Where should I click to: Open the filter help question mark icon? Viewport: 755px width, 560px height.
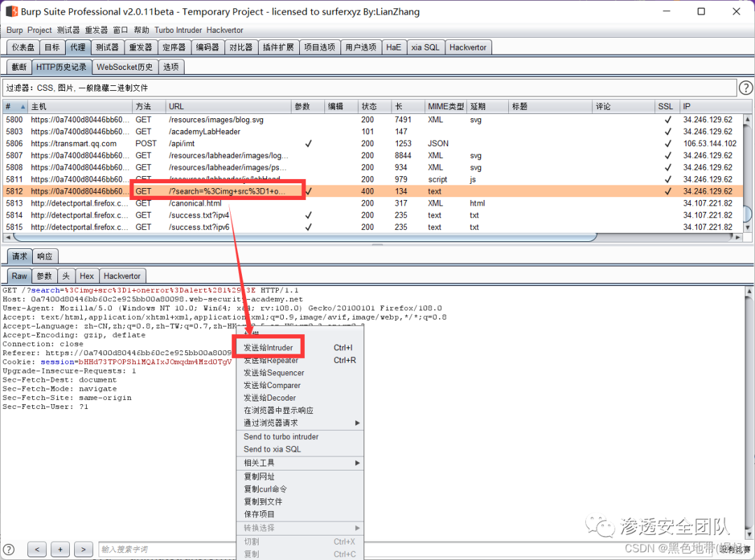coord(745,87)
